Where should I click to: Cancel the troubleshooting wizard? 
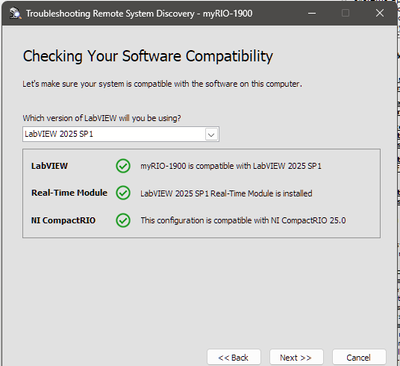(x=359, y=357)
